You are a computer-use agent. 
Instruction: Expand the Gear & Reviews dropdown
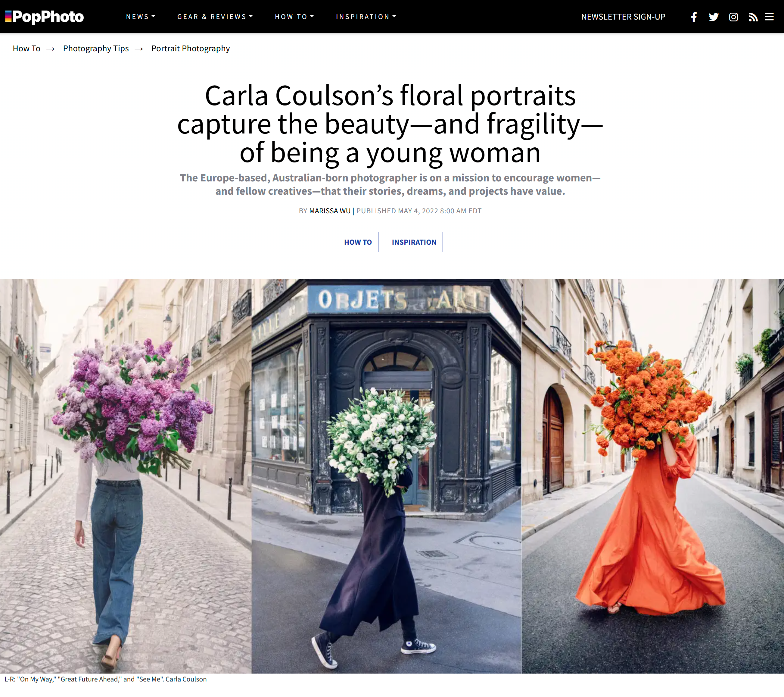pos(215,17)
